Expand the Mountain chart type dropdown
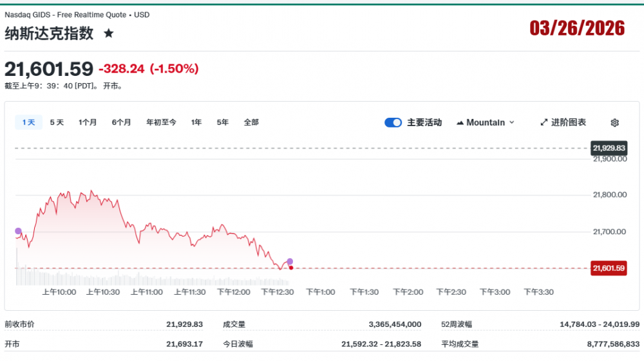This screenshot has height=361, width=644. click(x=486, y=122)
